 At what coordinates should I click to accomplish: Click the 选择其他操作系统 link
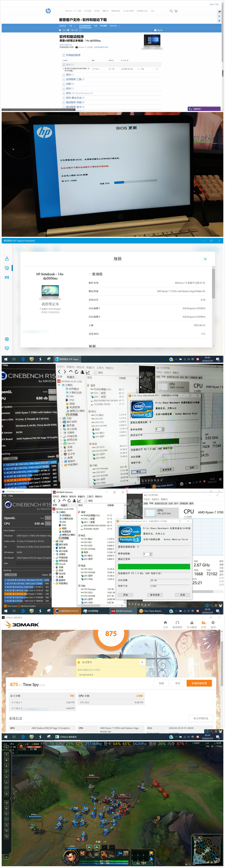click(101, 47)
